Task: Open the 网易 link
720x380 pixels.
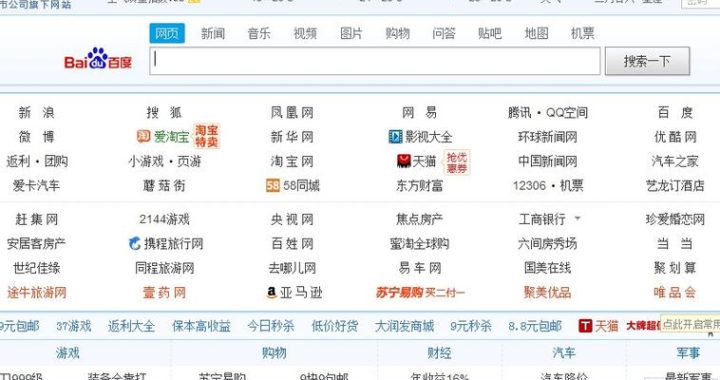Action: tap(420, 112)
